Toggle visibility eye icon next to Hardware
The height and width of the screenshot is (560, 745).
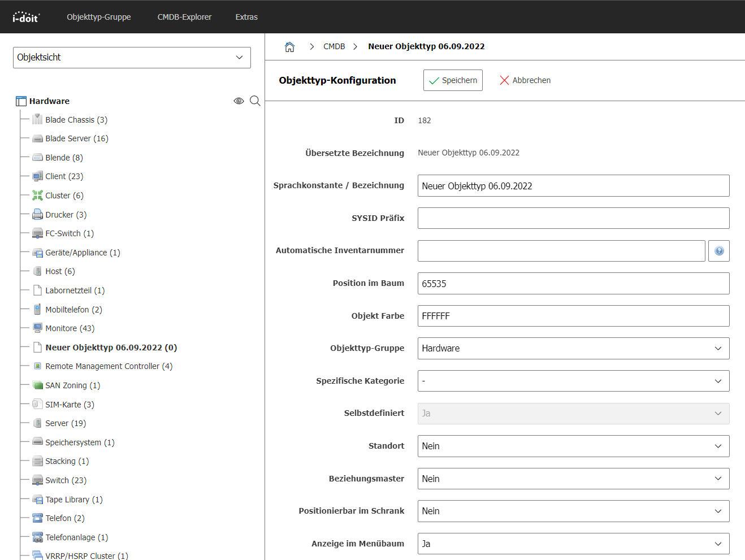[239, 101]
